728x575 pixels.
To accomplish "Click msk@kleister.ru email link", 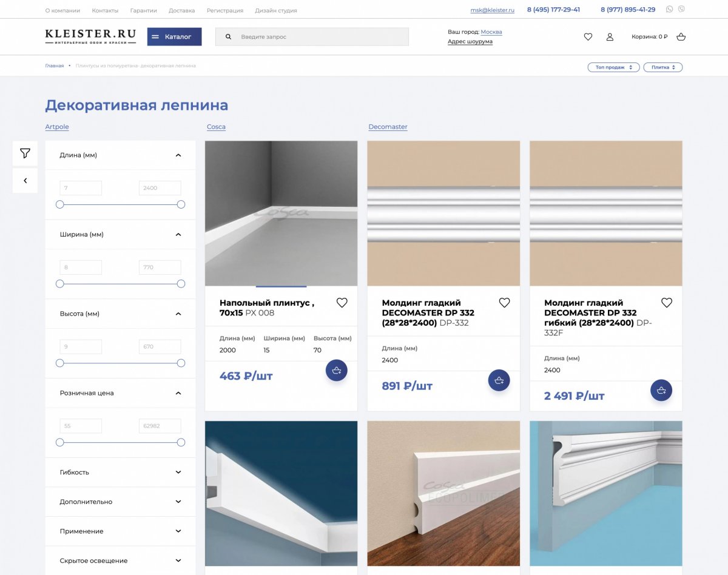I will 492,10.
